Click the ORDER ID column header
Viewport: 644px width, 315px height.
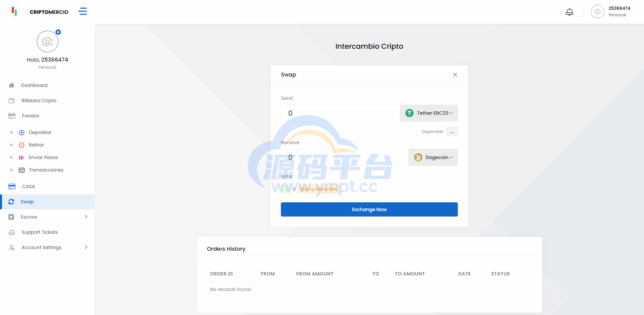221,274
